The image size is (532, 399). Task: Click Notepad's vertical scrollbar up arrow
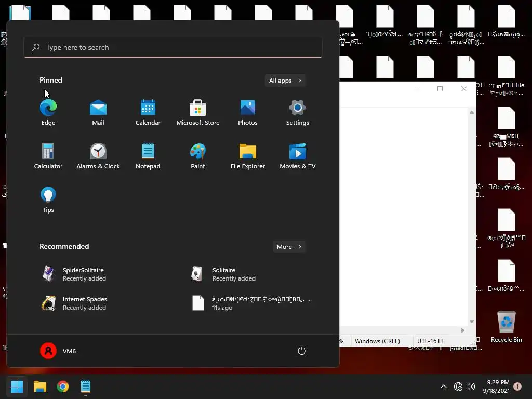click(472, 112)
